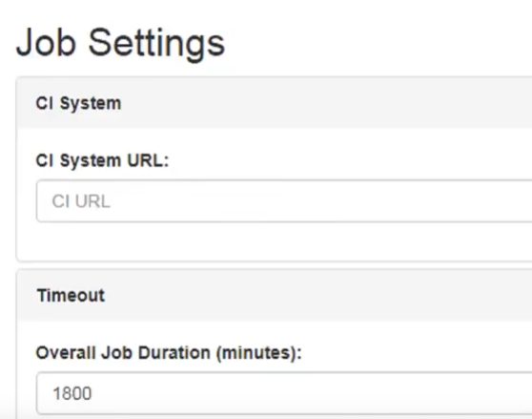
Task: Click the gray bar beside 'CI System' title
Action: [x=326, y=103]
